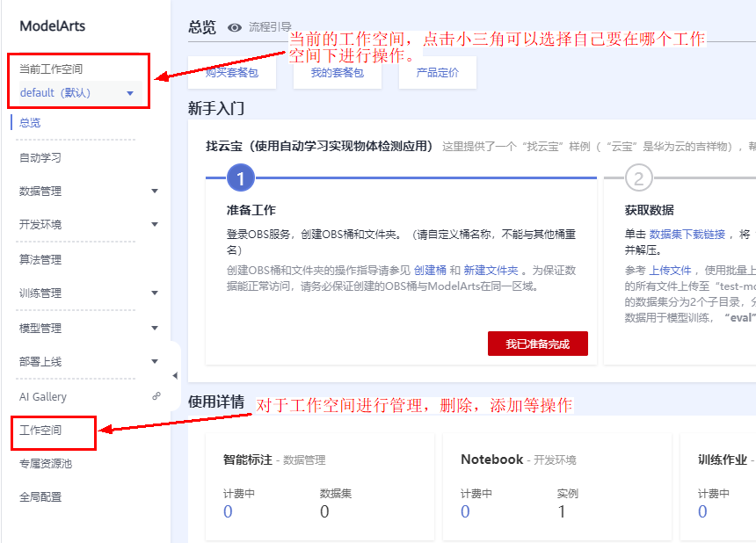Screen dimensions: 756x543
Task: Click the Notebook card heading
Action: (491, 460)
